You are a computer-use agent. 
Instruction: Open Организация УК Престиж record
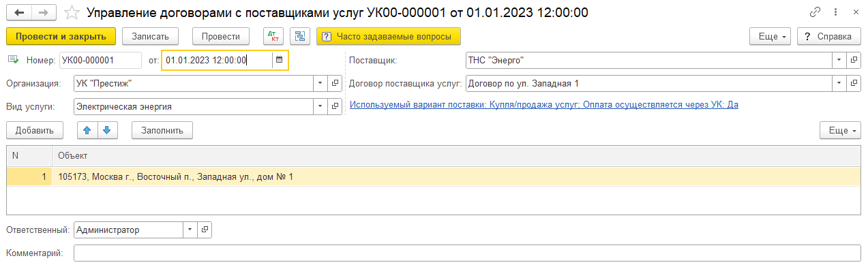click(335, 83)
